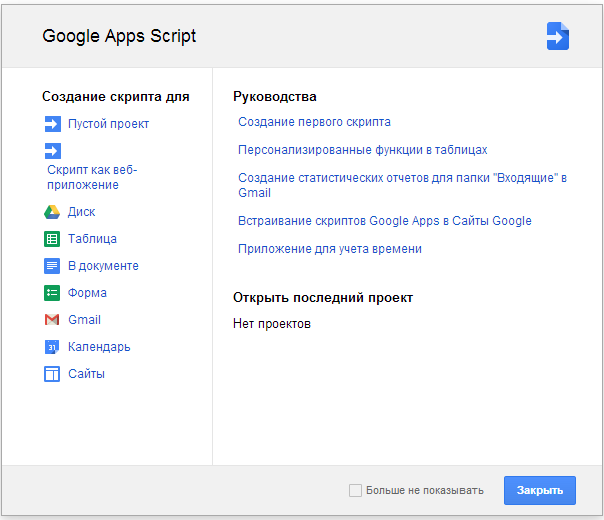The width and height of the screenshot is (604, 520).
Task: Open Встраивание скриптов в Сайты Google link
Action: click(385, 221)
